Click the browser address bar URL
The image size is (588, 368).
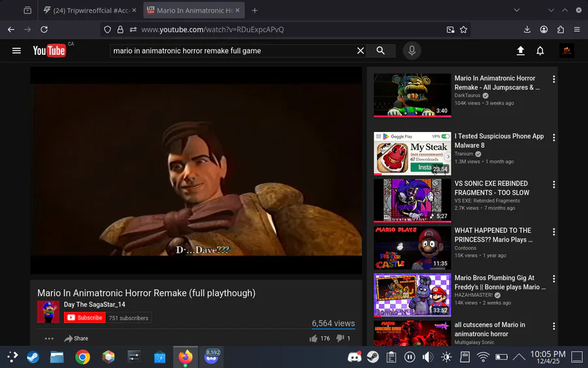click(212, 29)
